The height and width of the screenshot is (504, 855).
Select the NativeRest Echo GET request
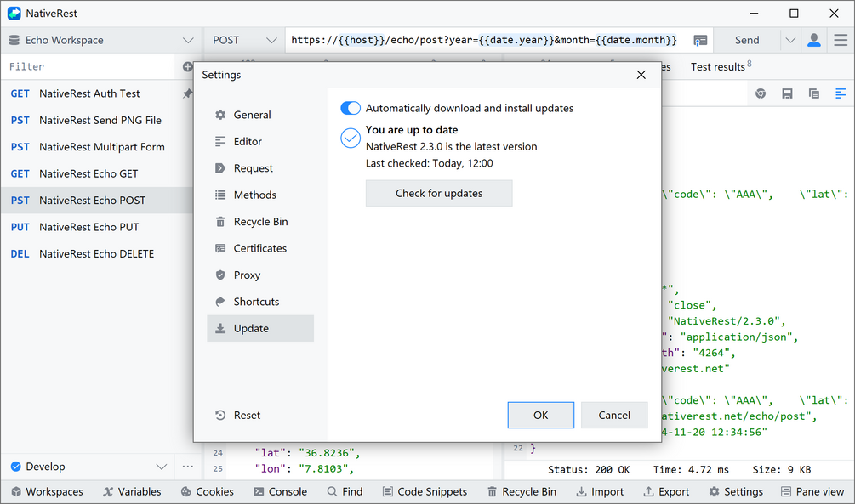point(97,174)
